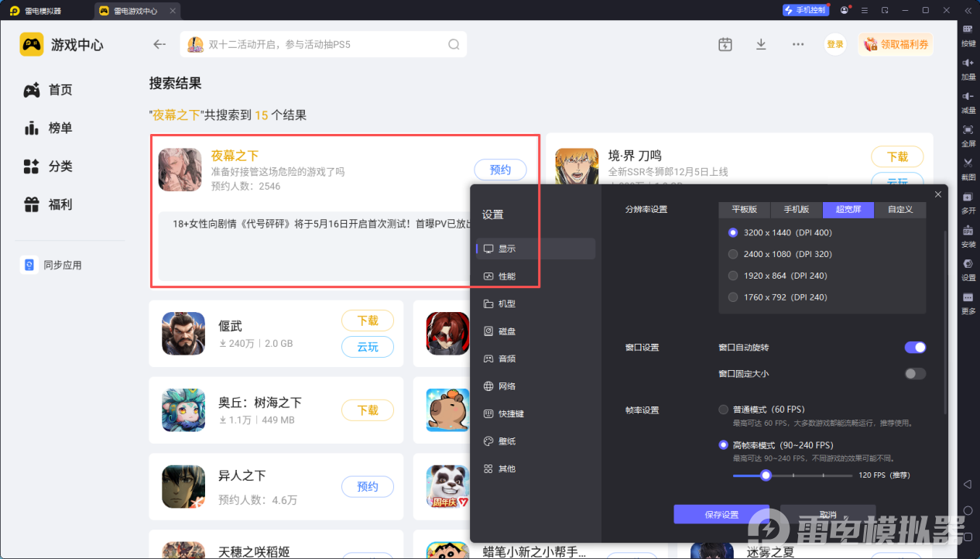Switch to the 超宽屏 resolution tab
This screenshot has height=559, width=980.
click(x=848, y=209)
